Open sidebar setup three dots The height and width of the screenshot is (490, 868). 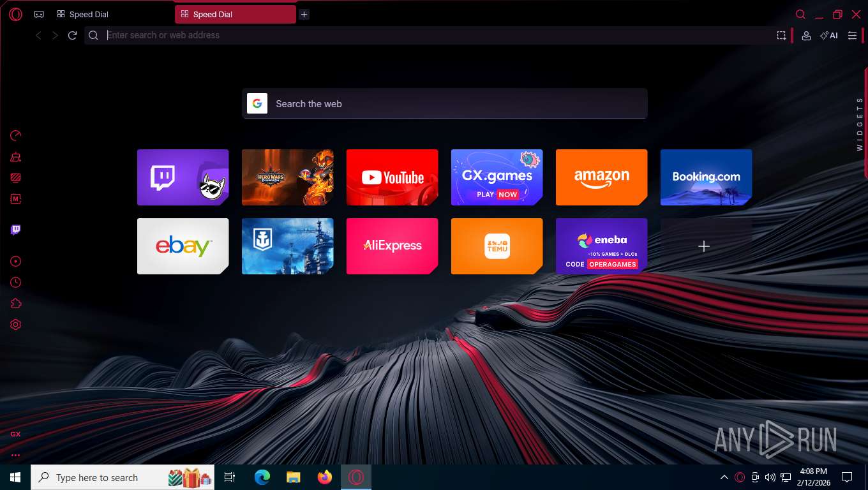tap(15, 456)
